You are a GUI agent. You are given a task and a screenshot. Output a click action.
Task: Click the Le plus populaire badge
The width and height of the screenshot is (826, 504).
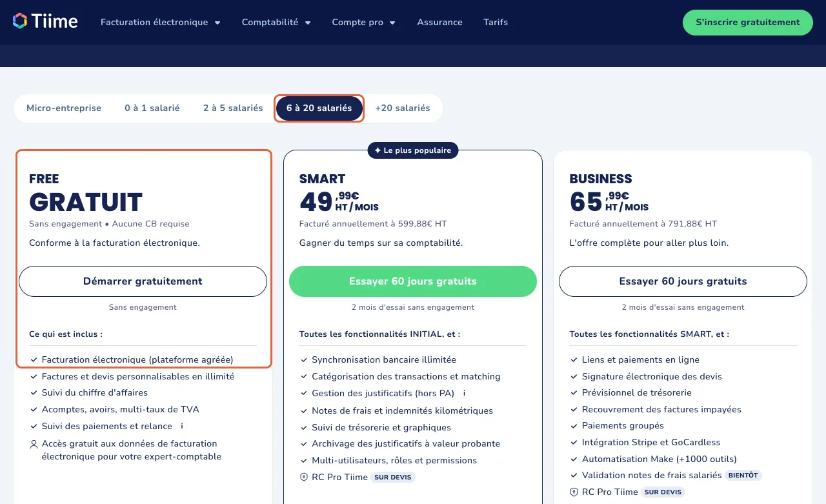tap(413, 150)
